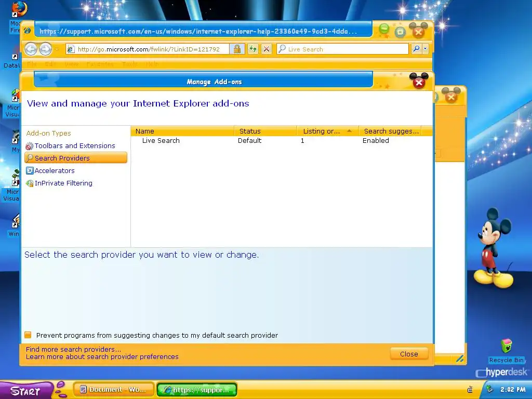Switch to Document - WordPad taskbar item
532x399 pixels.
click(x=114, y=390)
